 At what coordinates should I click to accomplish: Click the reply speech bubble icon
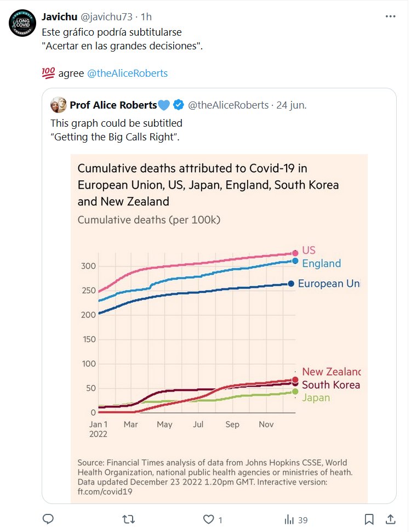[x=48, y=519]
